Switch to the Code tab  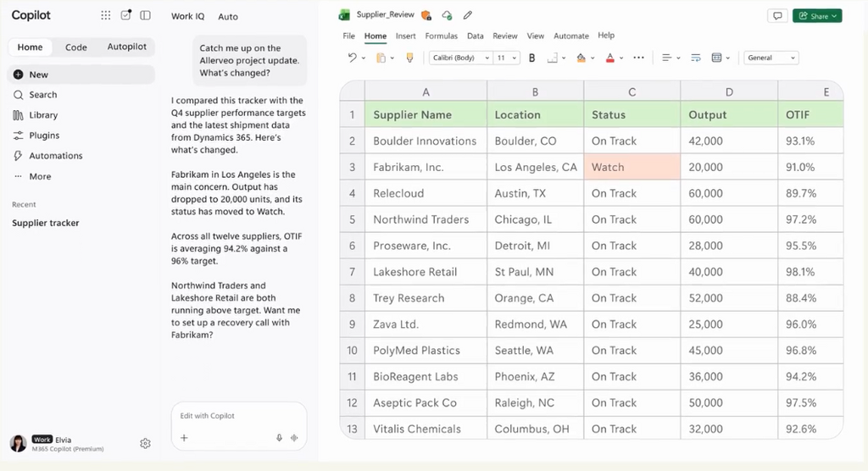click(75, 47)
